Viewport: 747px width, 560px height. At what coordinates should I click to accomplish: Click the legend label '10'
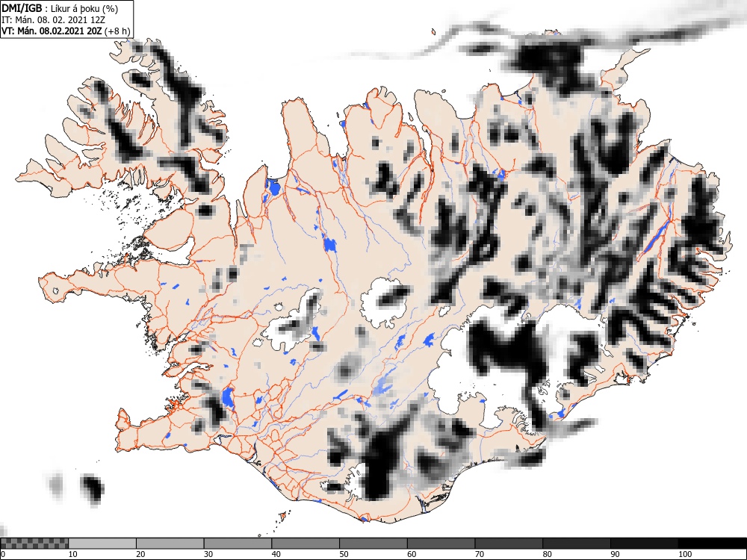(x=73, y=554)
